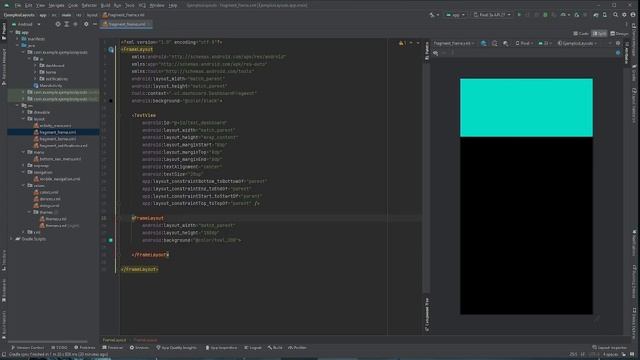
Task: Click the account avatar icon
Action: (633, 15)
